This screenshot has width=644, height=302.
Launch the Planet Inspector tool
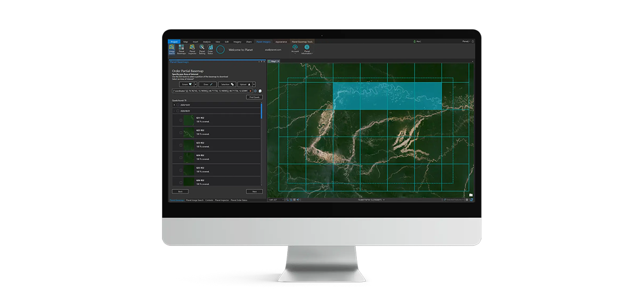192,49
